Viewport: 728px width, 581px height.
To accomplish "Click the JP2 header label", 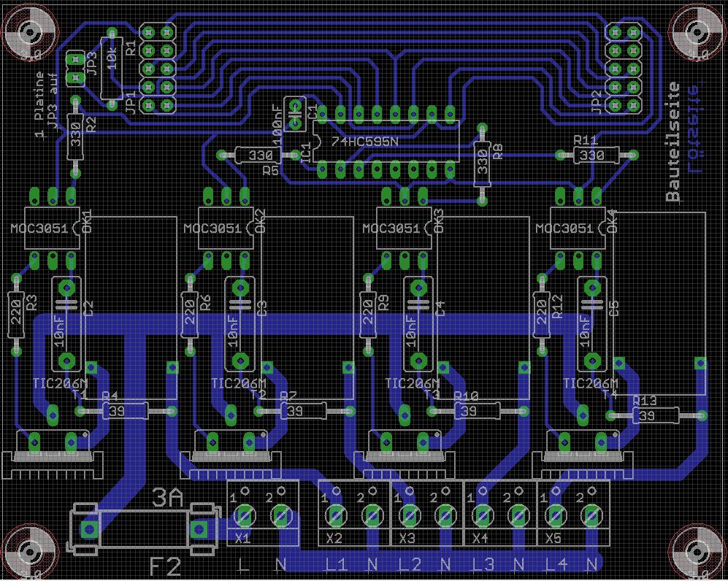I will click(x=597, y=103).
